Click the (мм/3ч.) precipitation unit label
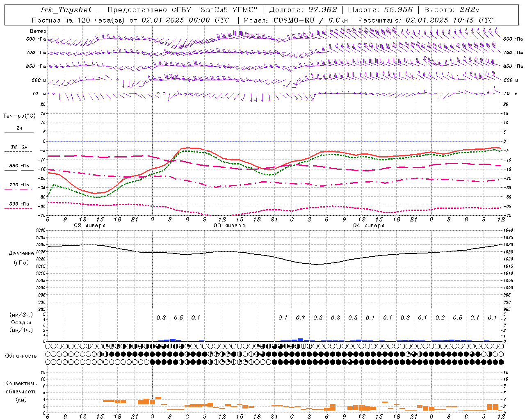This screenshot has width=525, height=420. [x=21, y=315]
